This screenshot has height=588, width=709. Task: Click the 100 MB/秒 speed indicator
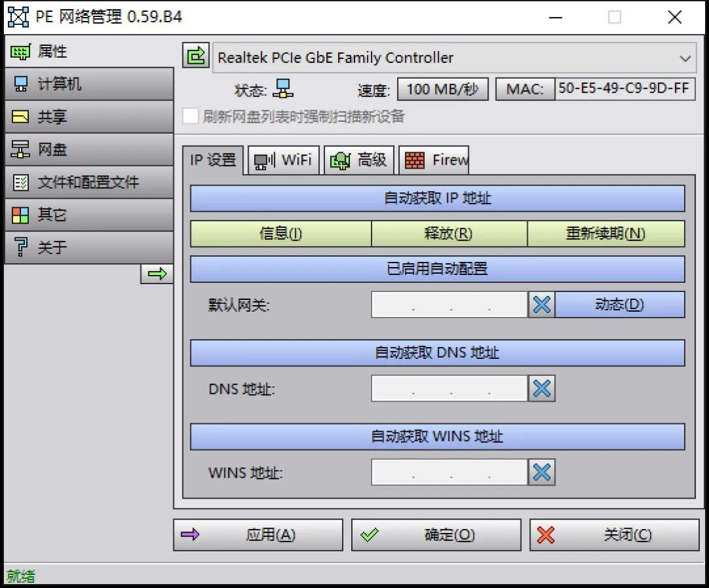pyautogui.click(x=442, y=89)
